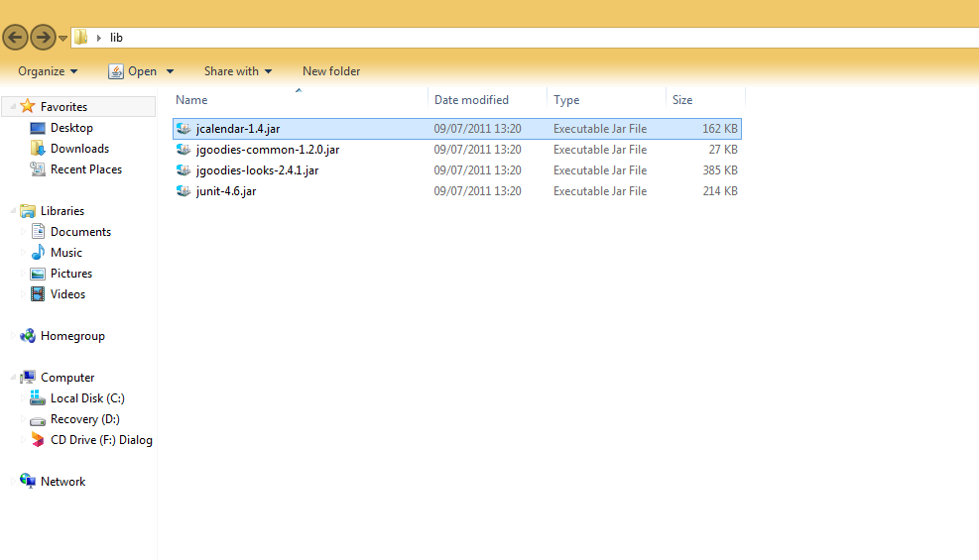The image size is (979, 560).
Task: Expand the Network arrow
Action: (x=13, y=482)
